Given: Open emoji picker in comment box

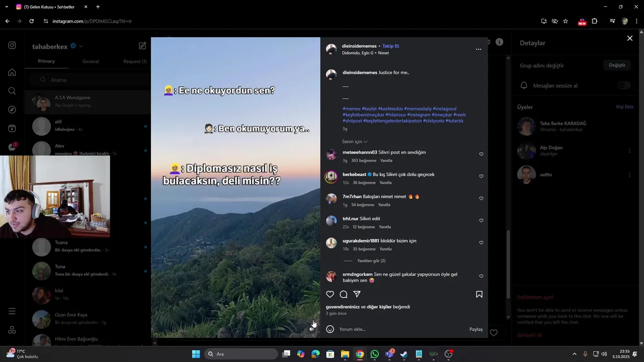Looking at the screenshot, I should tap(330, 329).
